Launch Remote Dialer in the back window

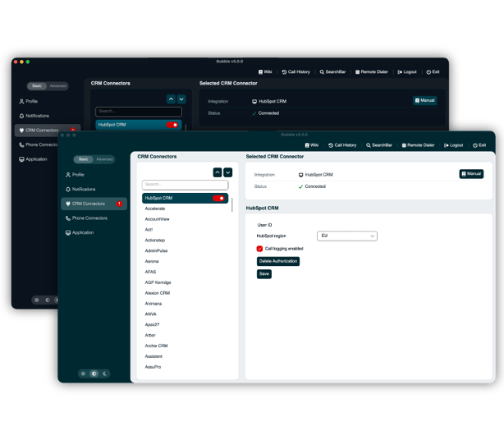point(372,72)
